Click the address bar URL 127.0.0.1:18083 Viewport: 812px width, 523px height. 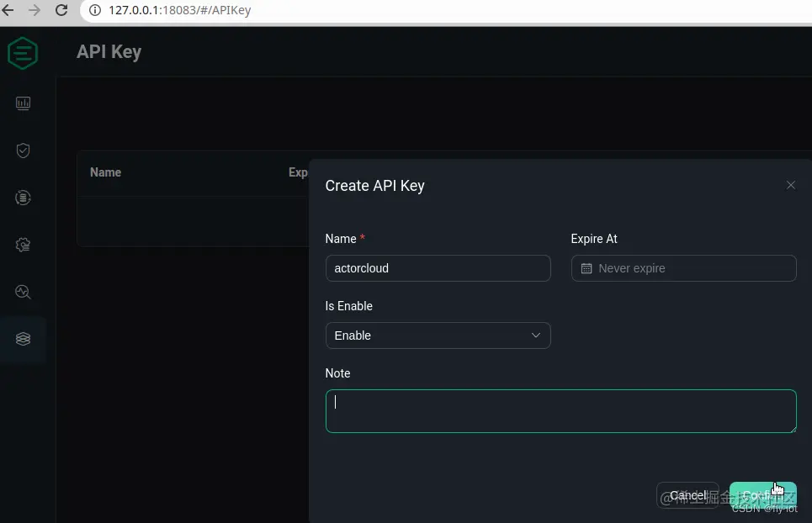[180, 10]
